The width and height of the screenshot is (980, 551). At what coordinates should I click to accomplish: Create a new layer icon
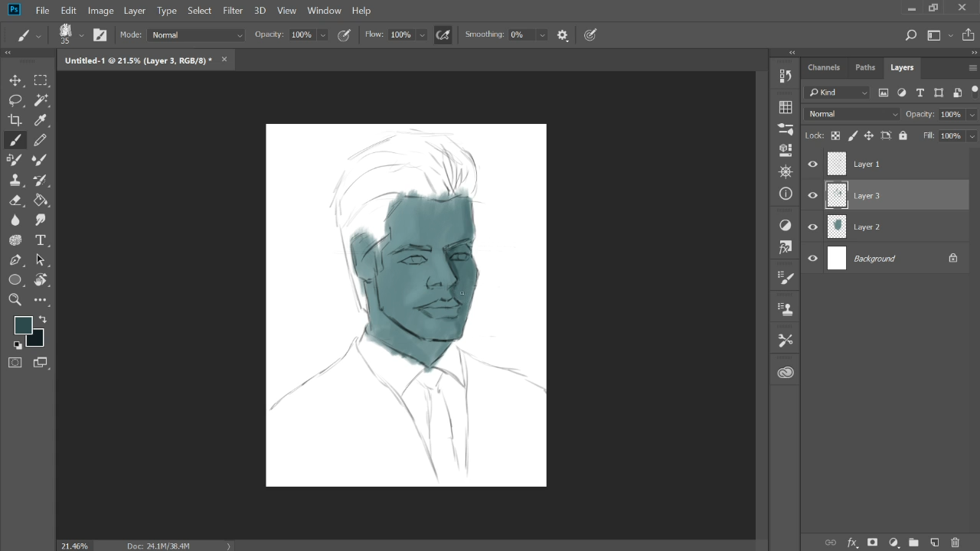click(x=934, y=543)
